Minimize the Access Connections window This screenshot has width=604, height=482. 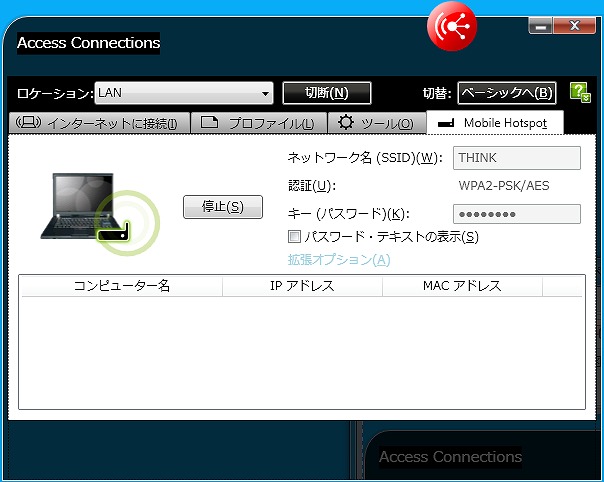(x=541, y=26)
